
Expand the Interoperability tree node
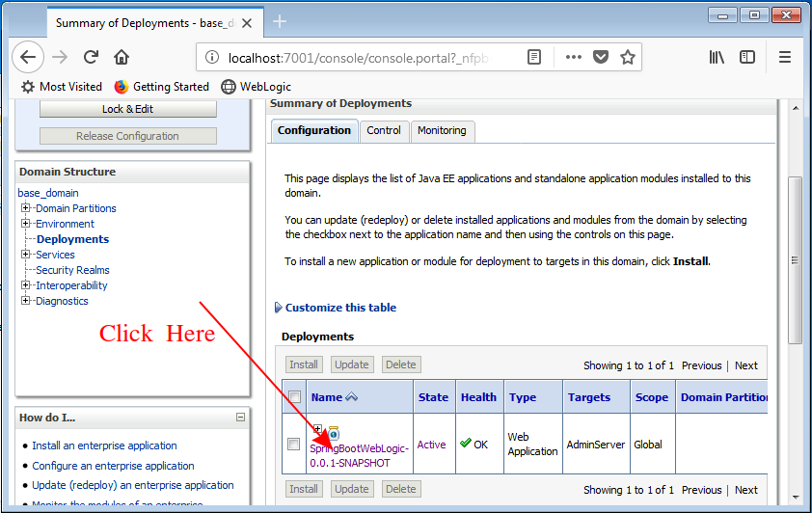25,285
